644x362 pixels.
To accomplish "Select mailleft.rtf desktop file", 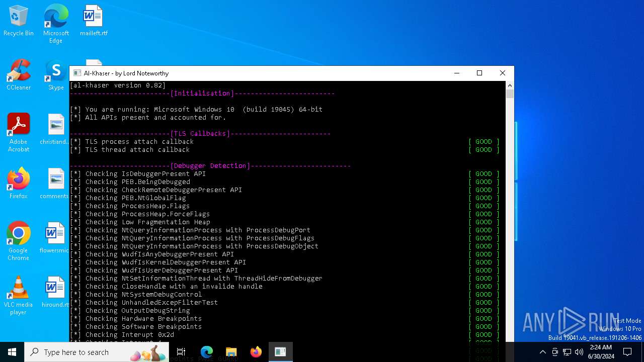I will (x=94, y=21).
